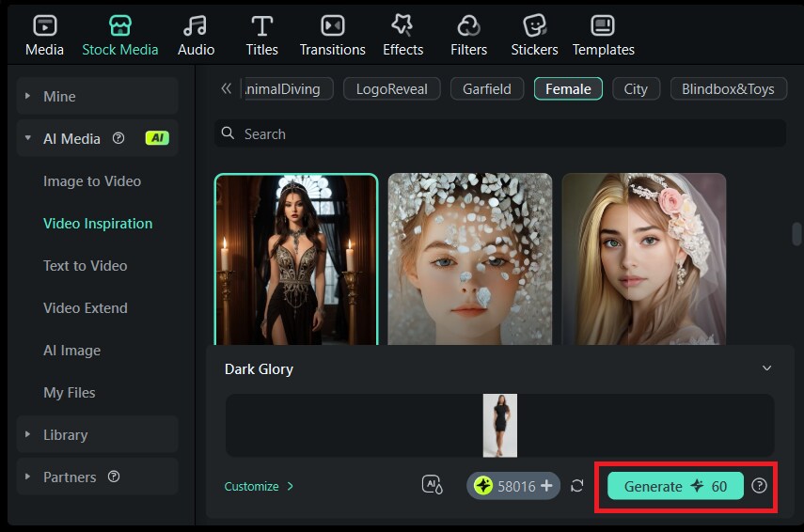
Task: Click the vertical scrollbar handle
Action: click(x=796, y=234)
